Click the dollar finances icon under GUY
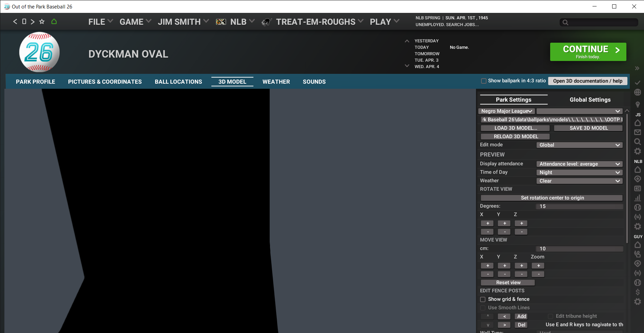Image resolution: width=644 pixels, height=333 pixels. coord(638,292)
